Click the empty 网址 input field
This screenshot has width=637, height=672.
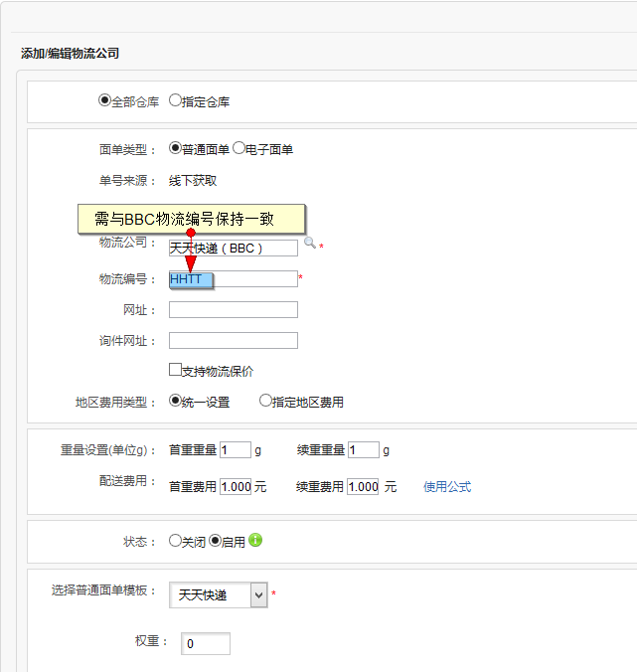(x=234, y=310)
